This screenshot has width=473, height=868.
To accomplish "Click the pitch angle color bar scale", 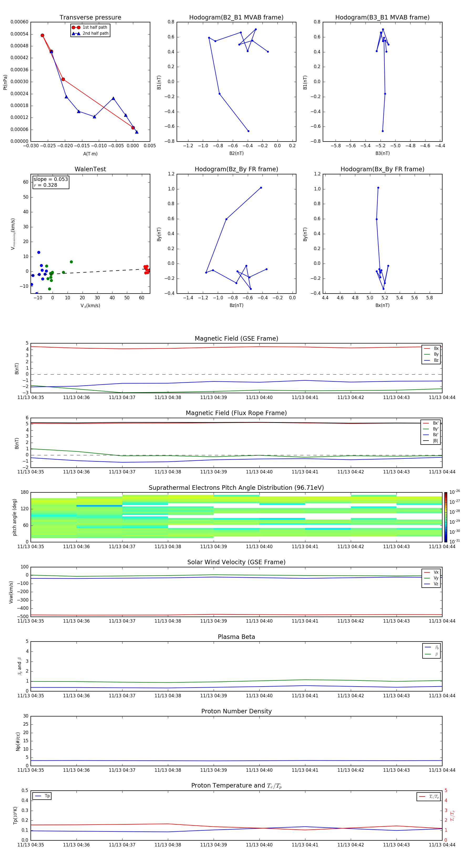I will [446, 517].
